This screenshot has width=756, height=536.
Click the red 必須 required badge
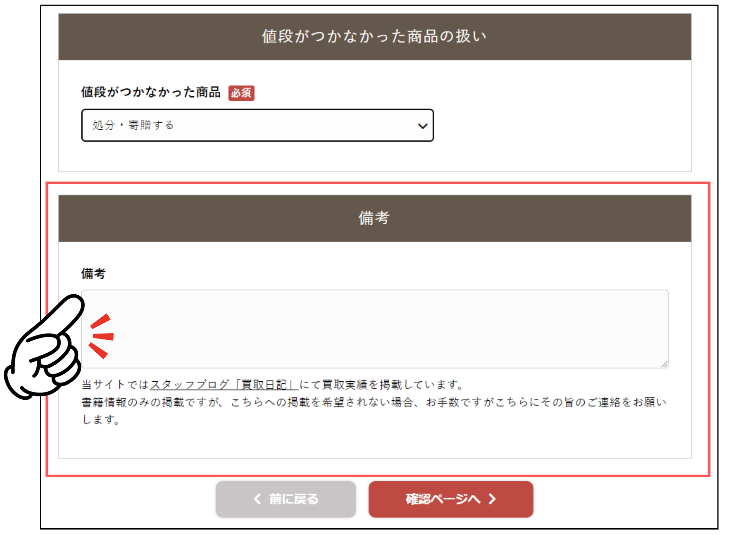241,93
